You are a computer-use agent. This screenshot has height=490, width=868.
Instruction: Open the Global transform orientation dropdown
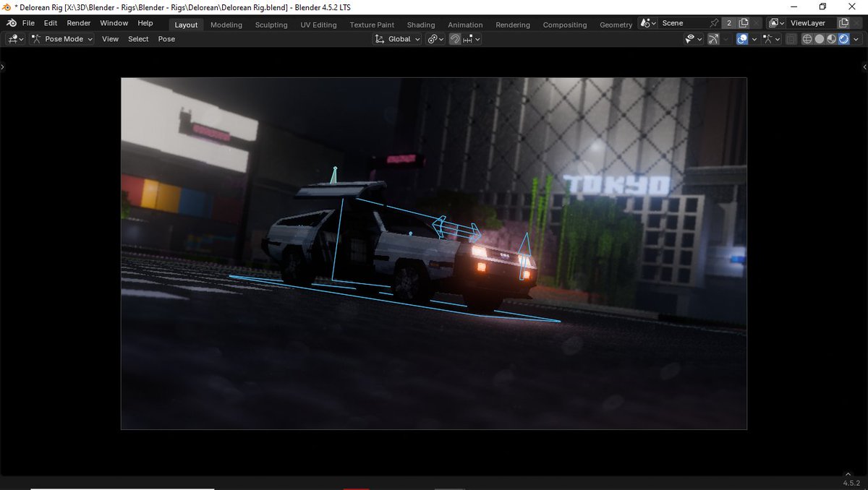point(398,39)
